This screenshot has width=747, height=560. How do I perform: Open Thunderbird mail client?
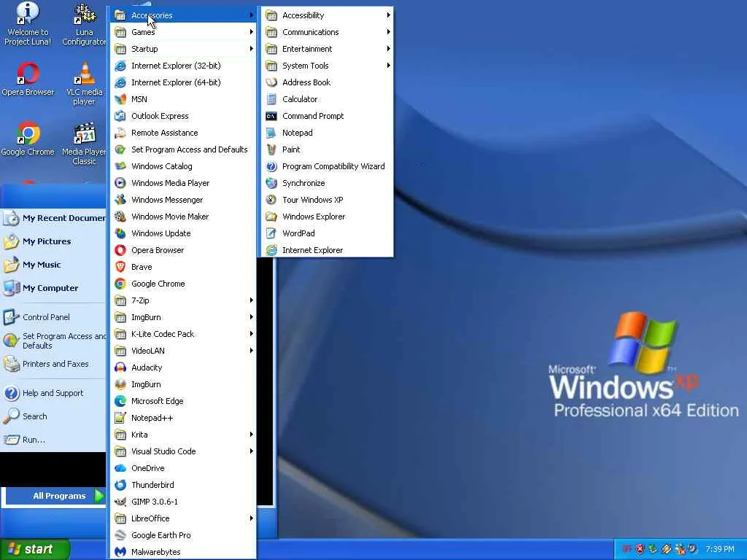coord(183,485)
